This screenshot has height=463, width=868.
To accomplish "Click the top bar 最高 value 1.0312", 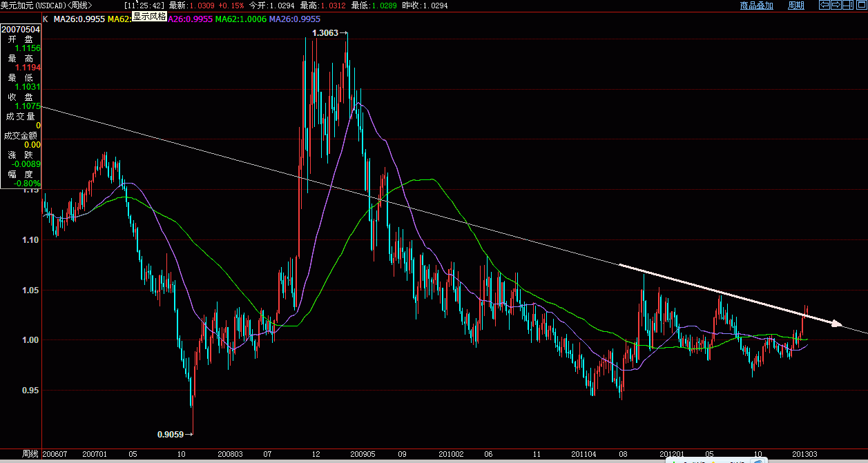I will pyautogui.click(x=334, y=5).
